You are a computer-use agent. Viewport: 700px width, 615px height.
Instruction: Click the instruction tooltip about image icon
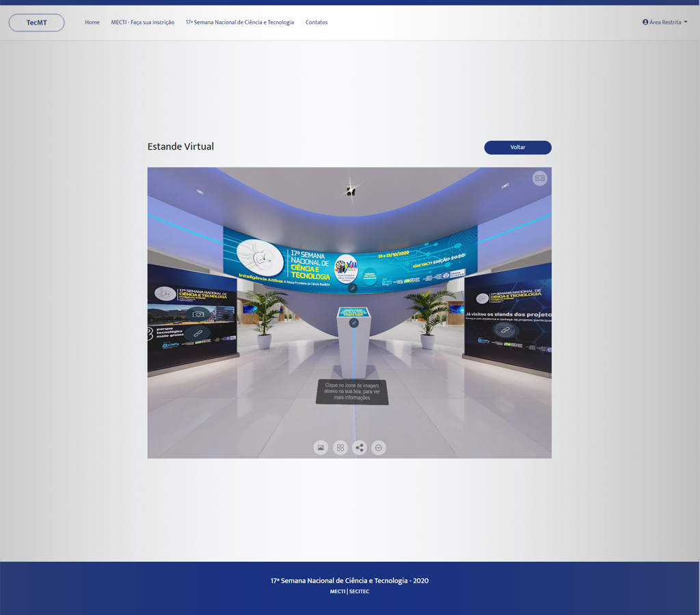352,392
